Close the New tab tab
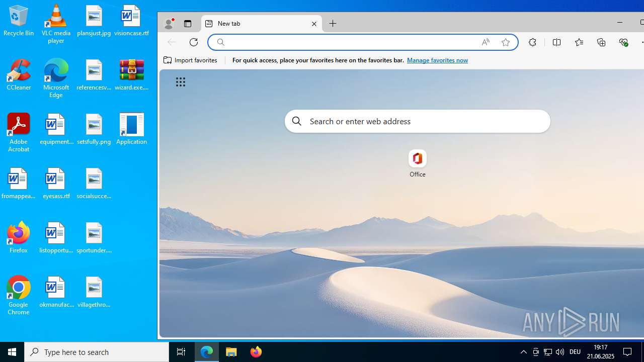 pyautogui.click(x=314, y=24)
